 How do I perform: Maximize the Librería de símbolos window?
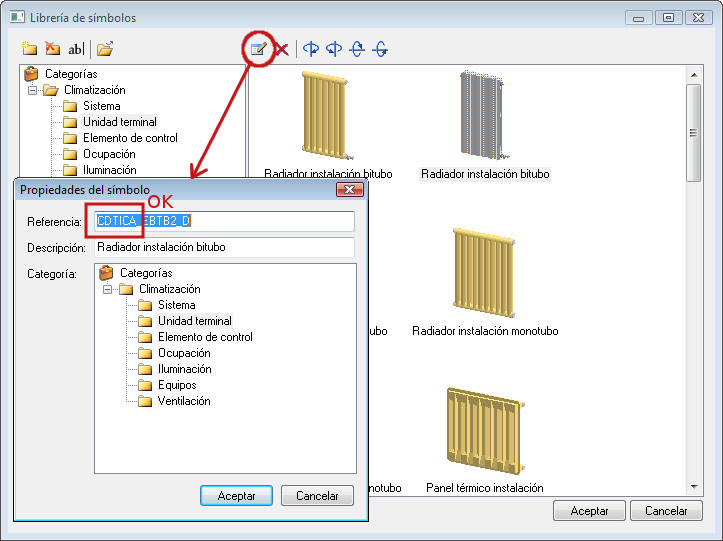668,18
